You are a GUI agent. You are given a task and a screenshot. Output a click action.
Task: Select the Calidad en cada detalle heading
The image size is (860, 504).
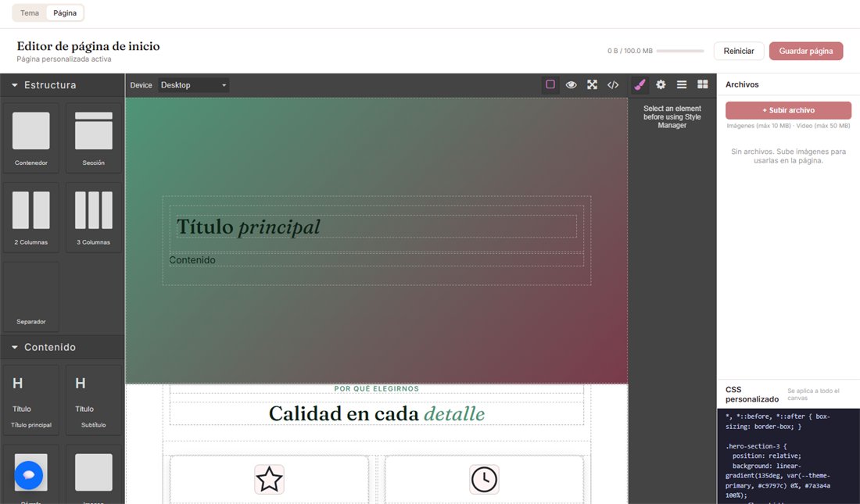tap(376, 413)
